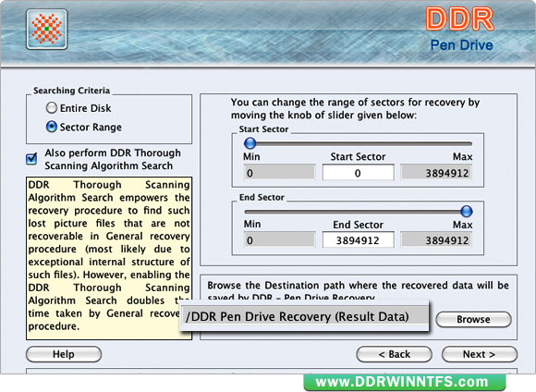
Task: Click the End Sector value input field
Action: point(358,240)
